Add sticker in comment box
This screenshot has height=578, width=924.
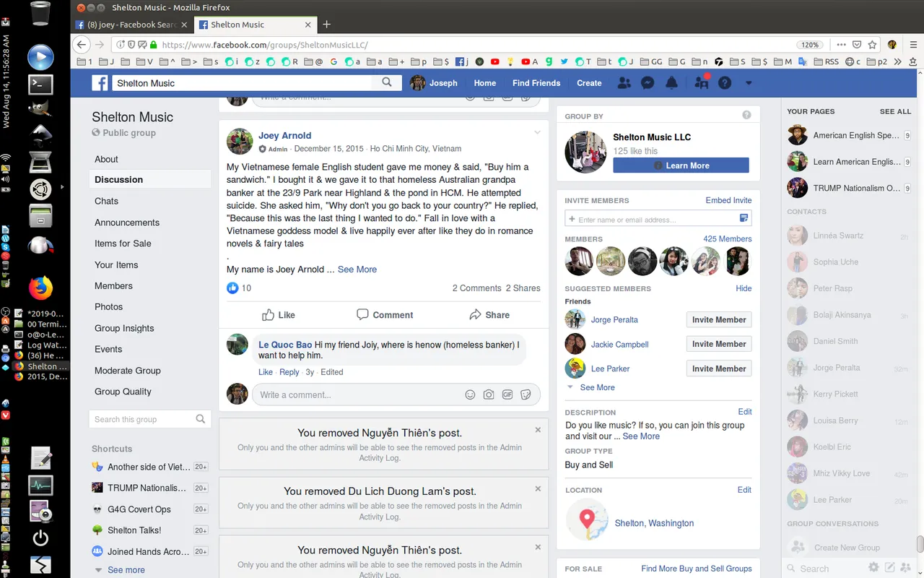526,394
